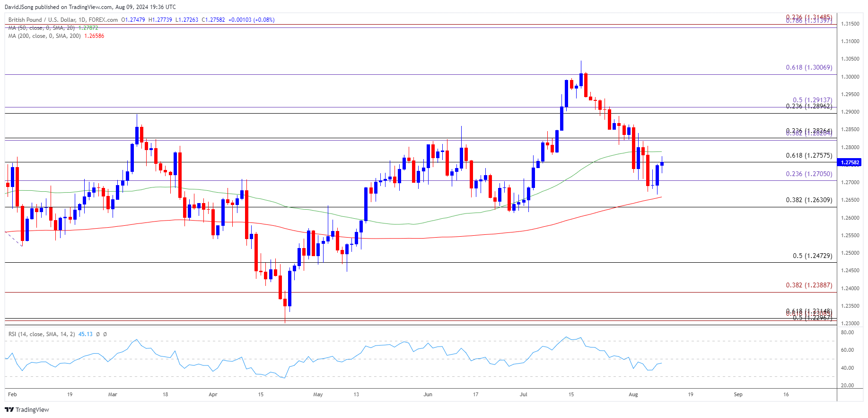Image resolution: width=868 pixels, height=418 pixels.
Task: Click the 0.618 (1.27575) Fibonacci label
Action: (x=809, y=155)
